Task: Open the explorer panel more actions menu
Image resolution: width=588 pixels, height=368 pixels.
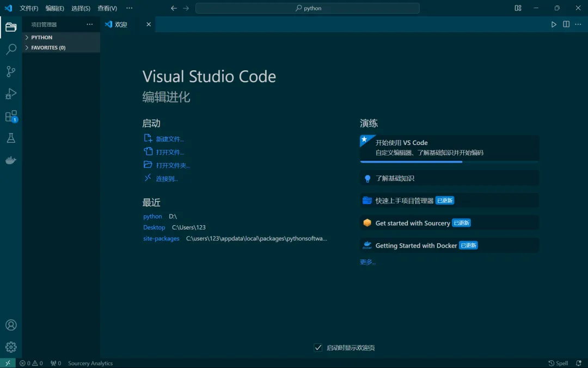Action: point(90,25)
